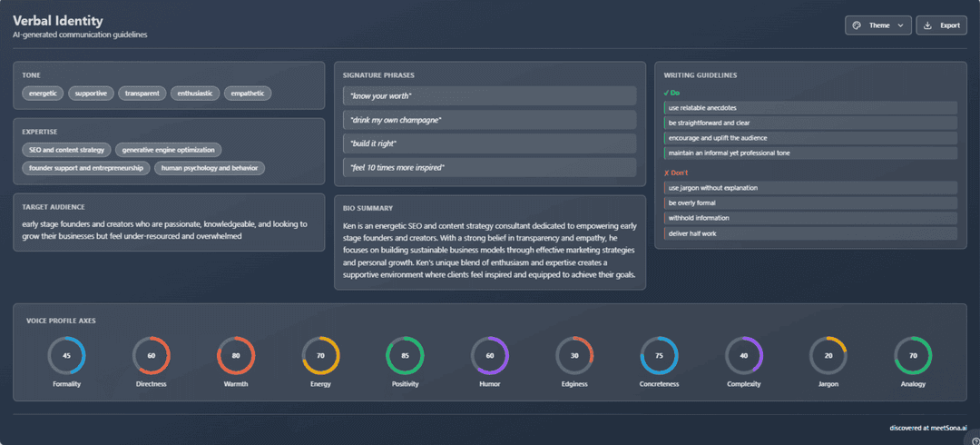
Task: Click the red Don't heading
Action: 676,173
